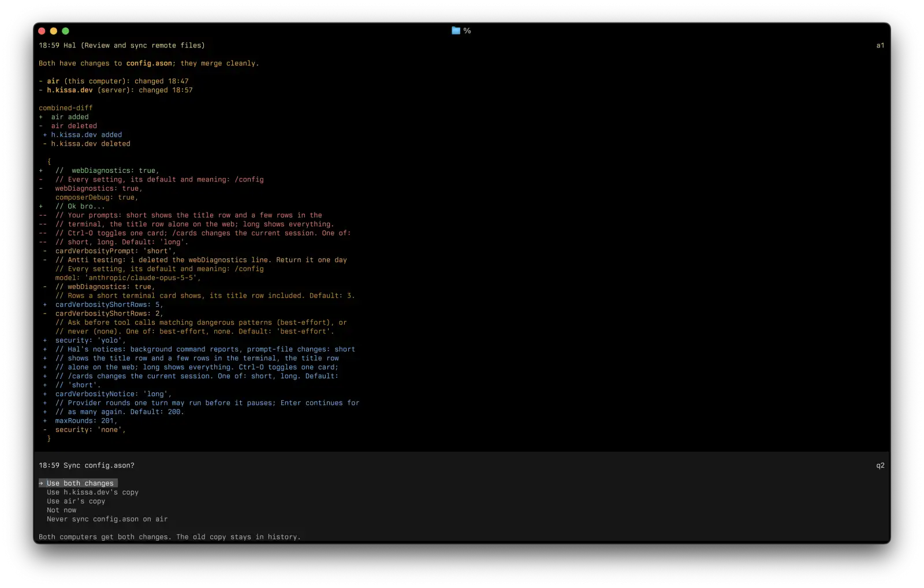
Task: Select the 'Not now' option
Action: tap(61, 510)
